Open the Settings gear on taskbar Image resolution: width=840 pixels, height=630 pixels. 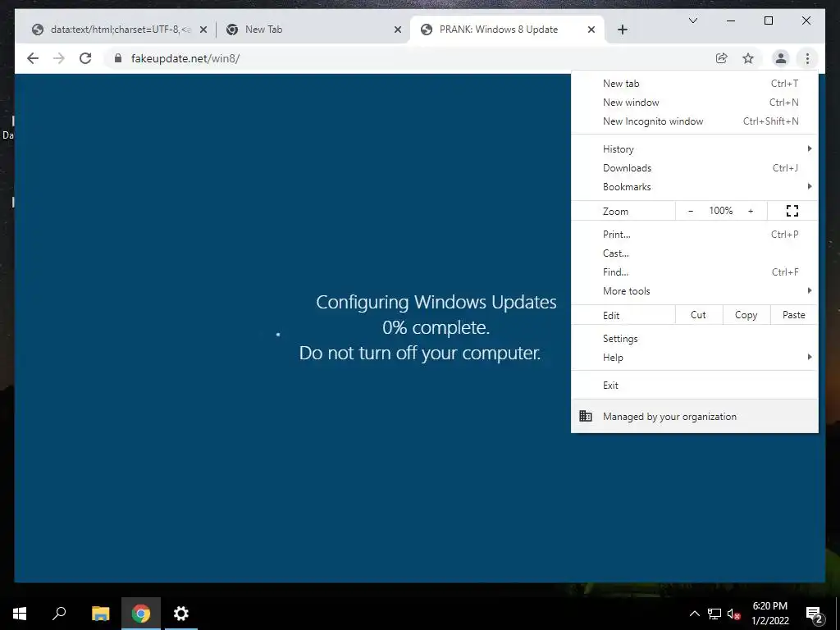coord(181,614)
